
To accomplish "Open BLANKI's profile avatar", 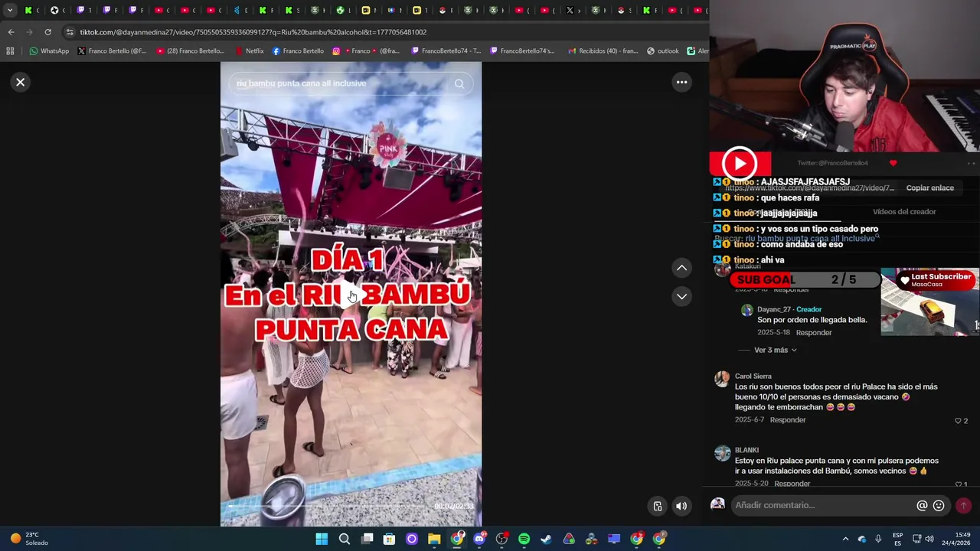I will (x=722, y=453).
